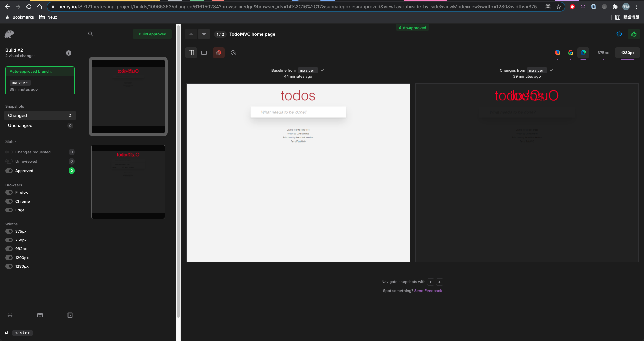Toggle the Chrome browser filter
The image size is (644, 341).
(x=9, y=201)
